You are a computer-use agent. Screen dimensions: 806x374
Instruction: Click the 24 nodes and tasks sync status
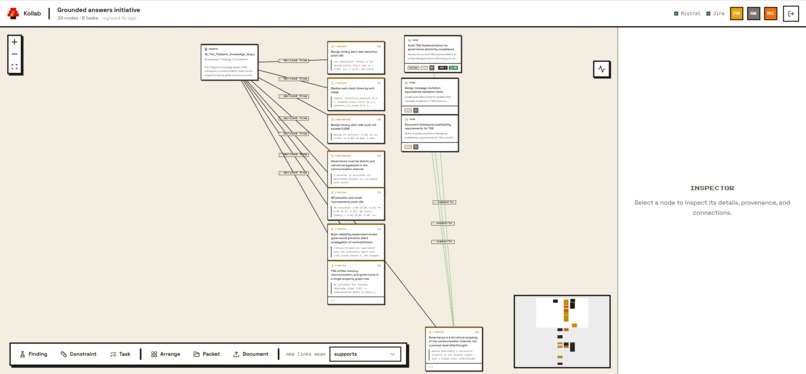tap(97, 18)
